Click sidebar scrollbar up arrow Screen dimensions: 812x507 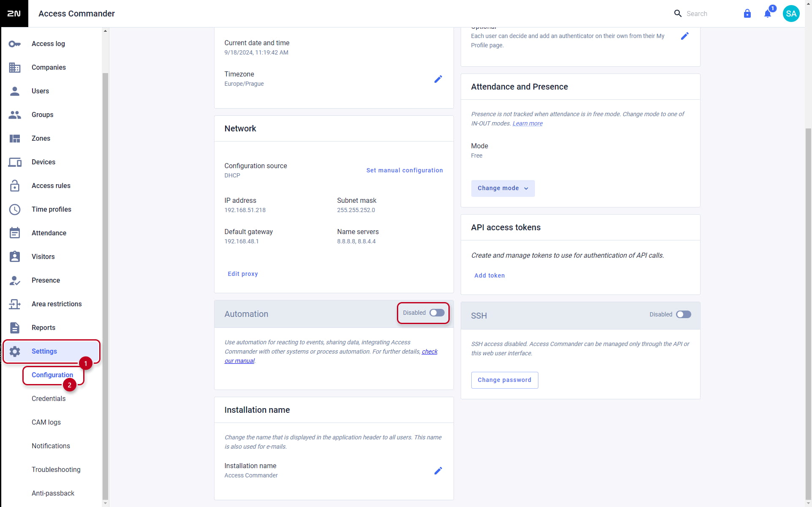pos(105,31)
